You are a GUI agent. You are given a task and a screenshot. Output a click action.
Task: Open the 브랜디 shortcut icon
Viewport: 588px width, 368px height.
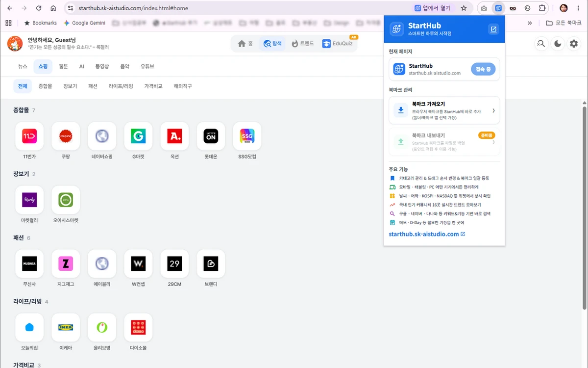(x=211, y=263)
